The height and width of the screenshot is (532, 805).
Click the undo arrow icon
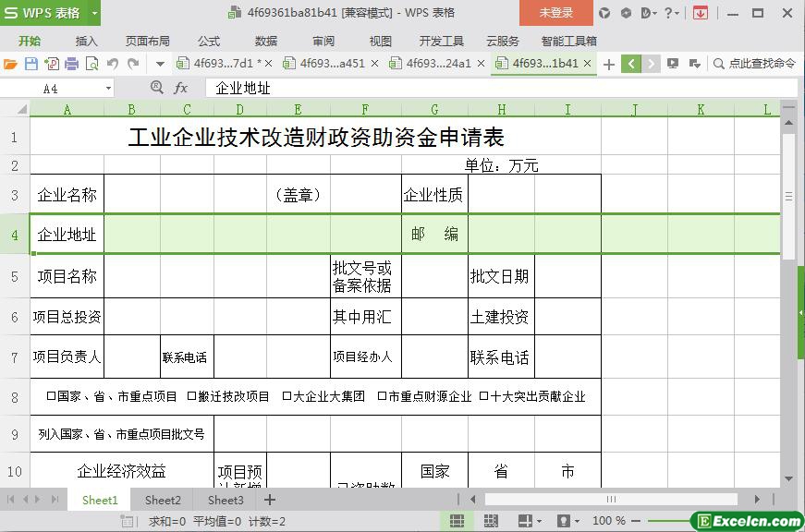(113, 64)
